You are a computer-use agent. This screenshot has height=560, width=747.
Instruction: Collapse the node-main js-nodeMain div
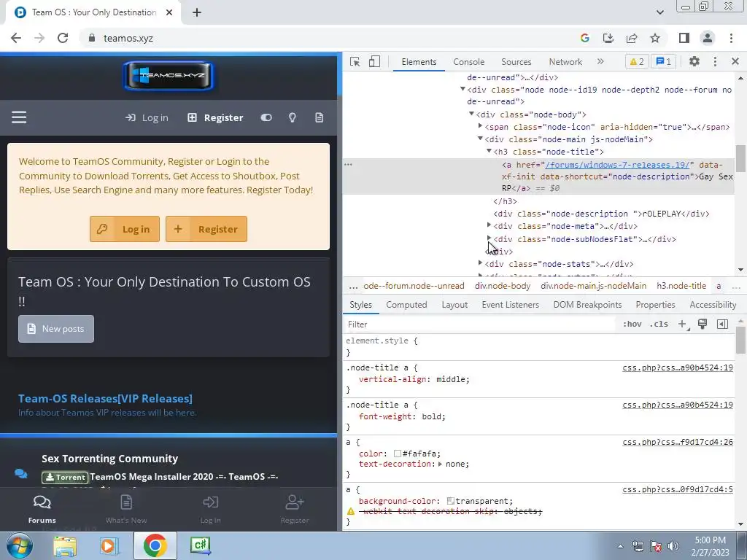coord(480,139)
